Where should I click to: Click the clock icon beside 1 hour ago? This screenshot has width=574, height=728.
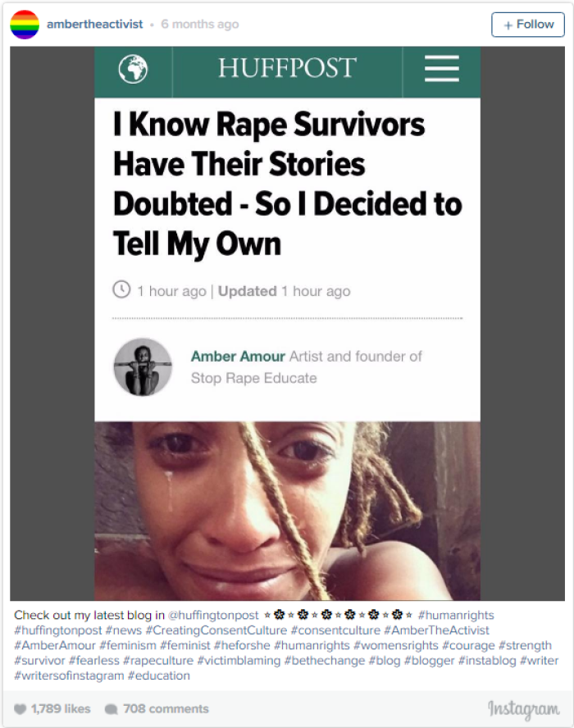(x=121, y=289)
